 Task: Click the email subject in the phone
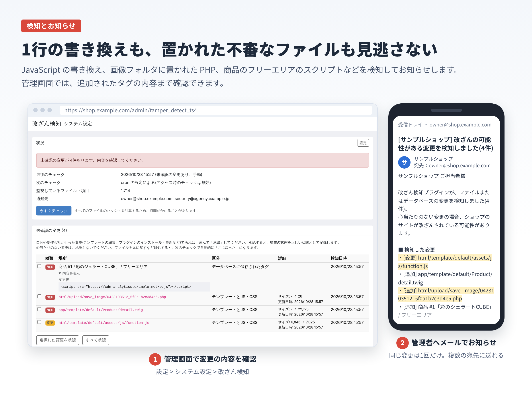pos(445,144)
